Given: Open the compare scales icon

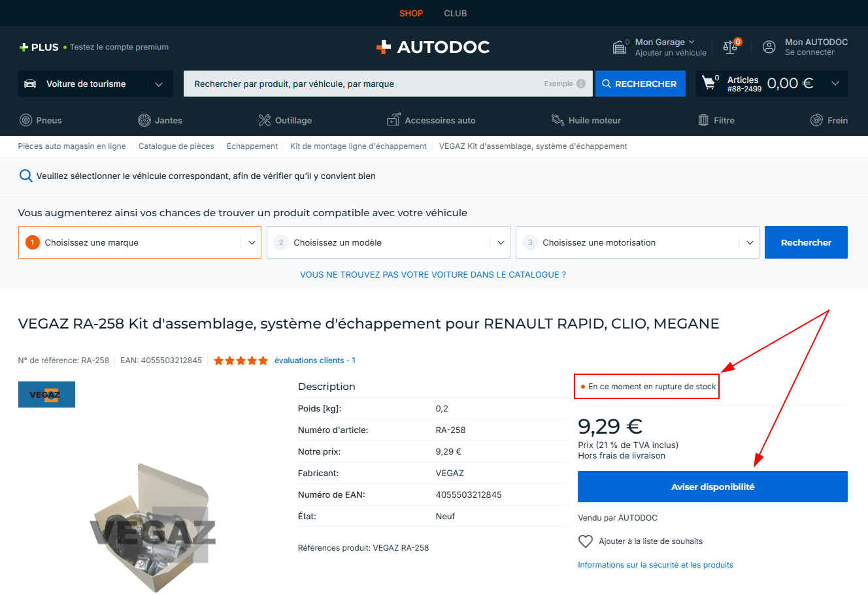Looking at the screenshot, I should tap(730, 47).
